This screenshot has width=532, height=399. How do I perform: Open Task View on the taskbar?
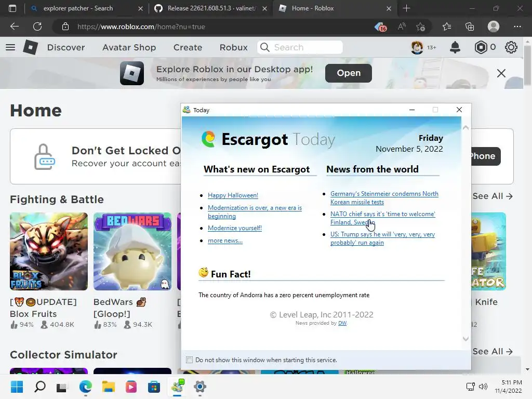(x=62, y=387)
